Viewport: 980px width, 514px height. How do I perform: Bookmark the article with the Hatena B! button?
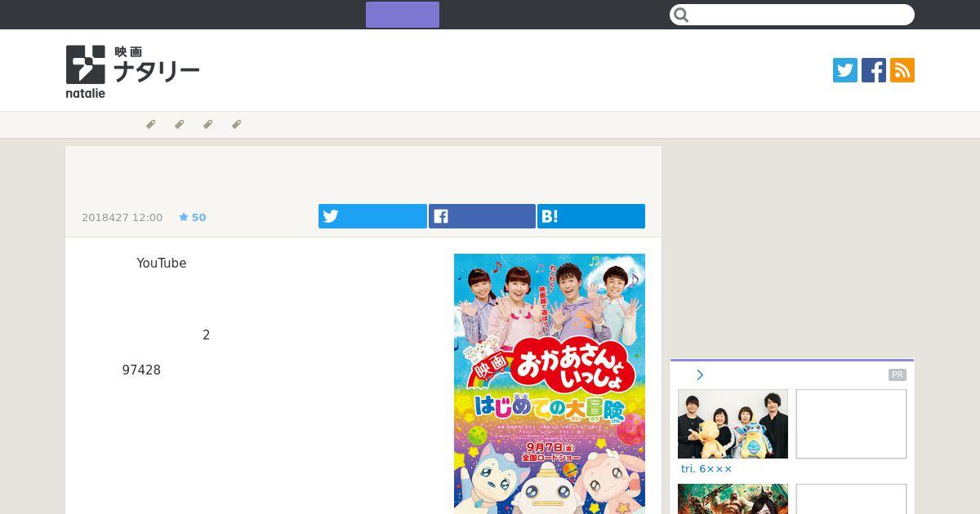[591, 216]
